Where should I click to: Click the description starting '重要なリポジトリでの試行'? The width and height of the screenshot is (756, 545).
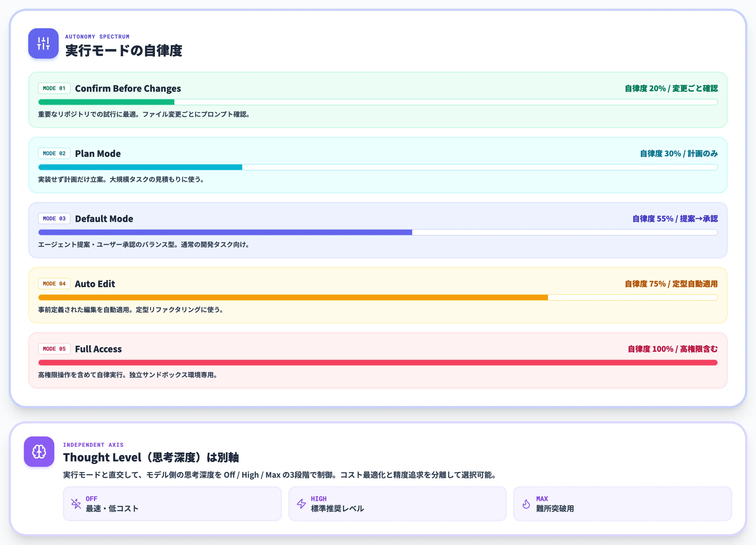click(x=144, y=114)
